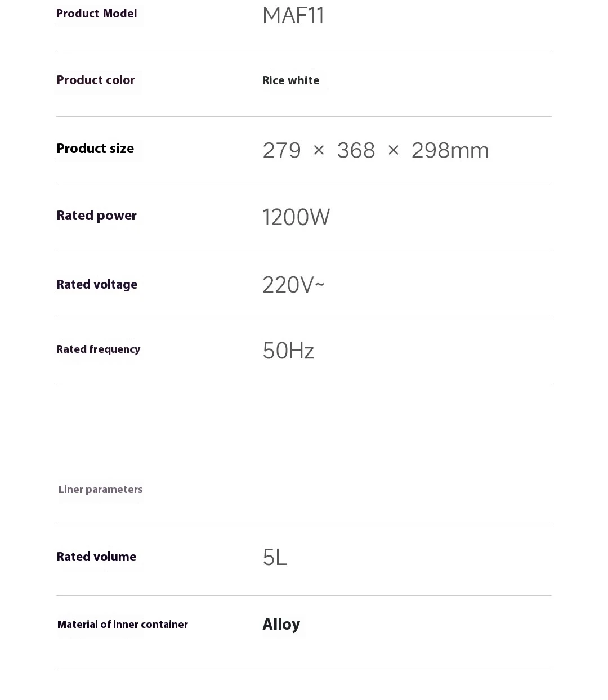Click the Rated power label
608x700 pixels.
click(96, 216)
